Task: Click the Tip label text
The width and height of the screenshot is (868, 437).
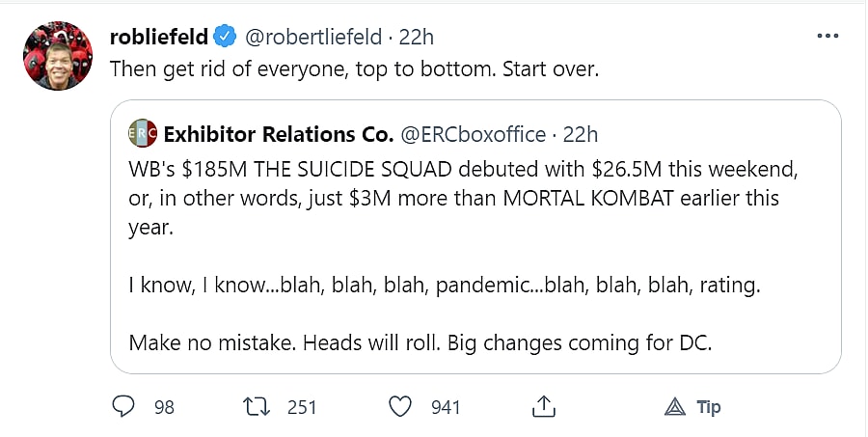Action: point(709,407)
